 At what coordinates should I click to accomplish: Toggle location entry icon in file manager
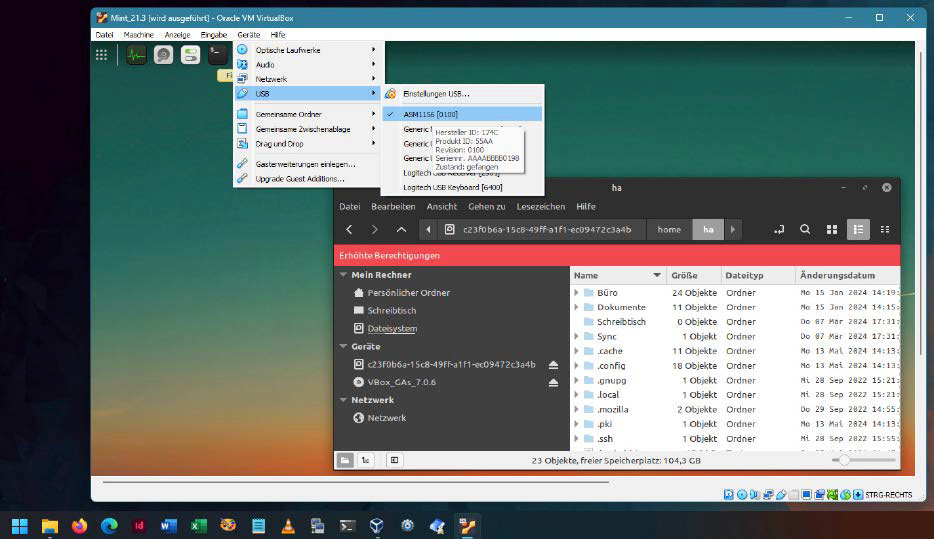pyautogui.click(x=779, y=229)
